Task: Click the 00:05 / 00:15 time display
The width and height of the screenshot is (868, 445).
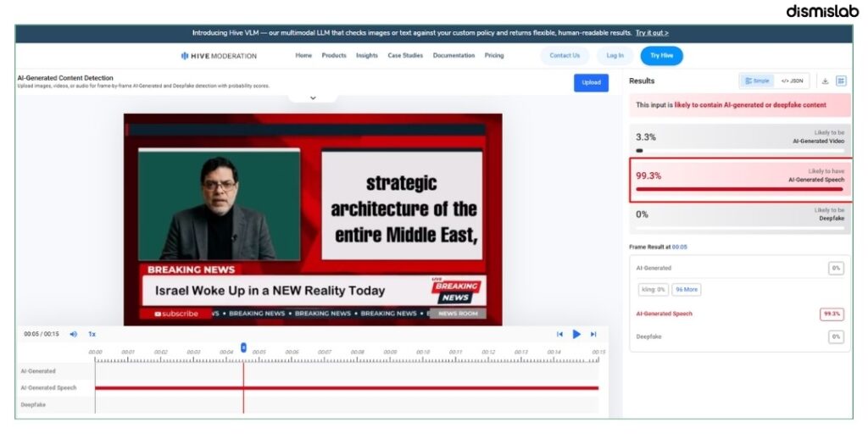Action: (x=41, y=334)
